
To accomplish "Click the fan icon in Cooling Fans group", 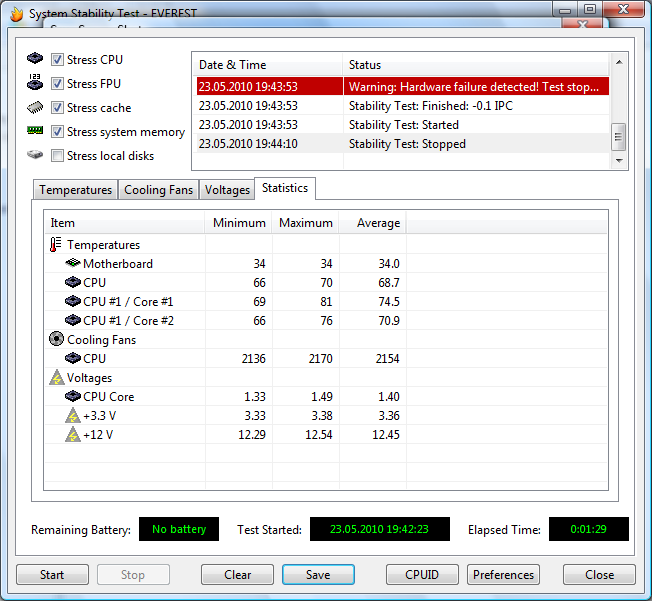I will point(56,339).
